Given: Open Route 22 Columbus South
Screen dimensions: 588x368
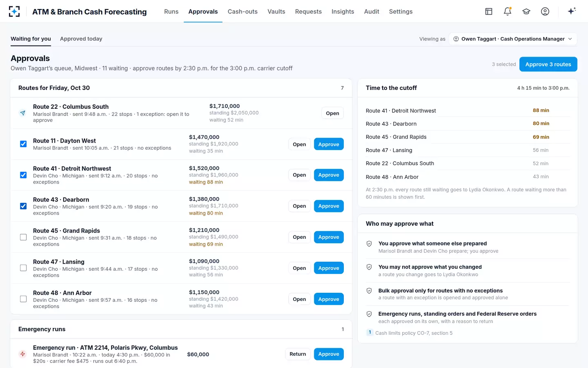Looking at the screenshot, I should pyautogui.click(x=332, y=113).
